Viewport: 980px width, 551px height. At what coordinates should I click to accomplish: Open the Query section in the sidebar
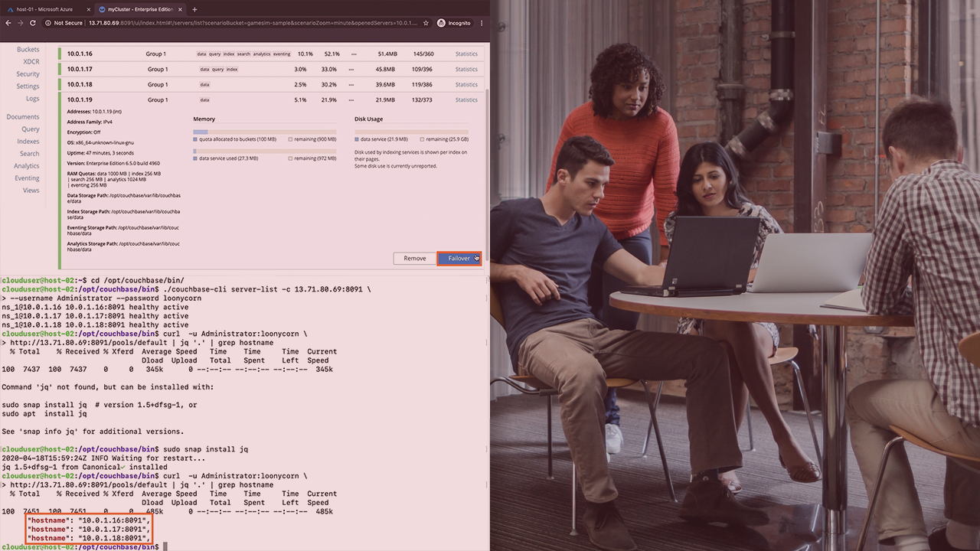(30, 129)
